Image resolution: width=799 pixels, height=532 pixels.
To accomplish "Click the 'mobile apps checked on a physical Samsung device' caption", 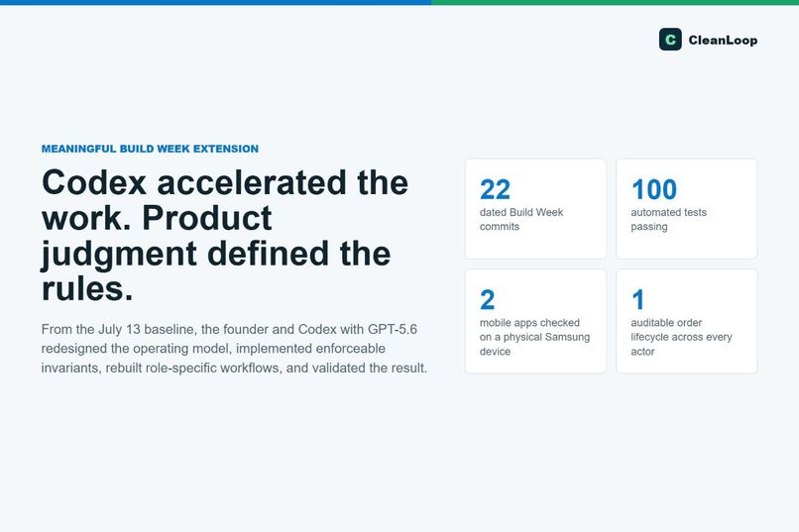I will click(x=534, y=337).
